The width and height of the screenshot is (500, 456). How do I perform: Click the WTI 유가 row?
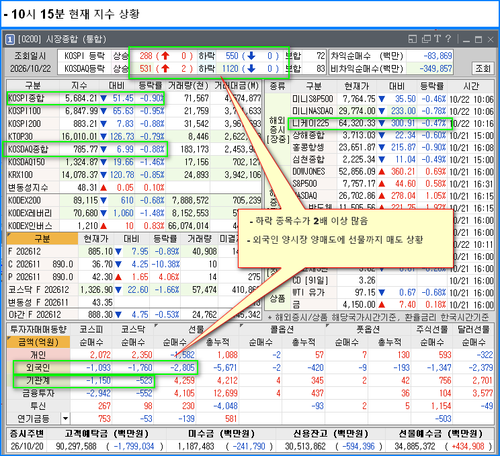(x=392, y=293)
